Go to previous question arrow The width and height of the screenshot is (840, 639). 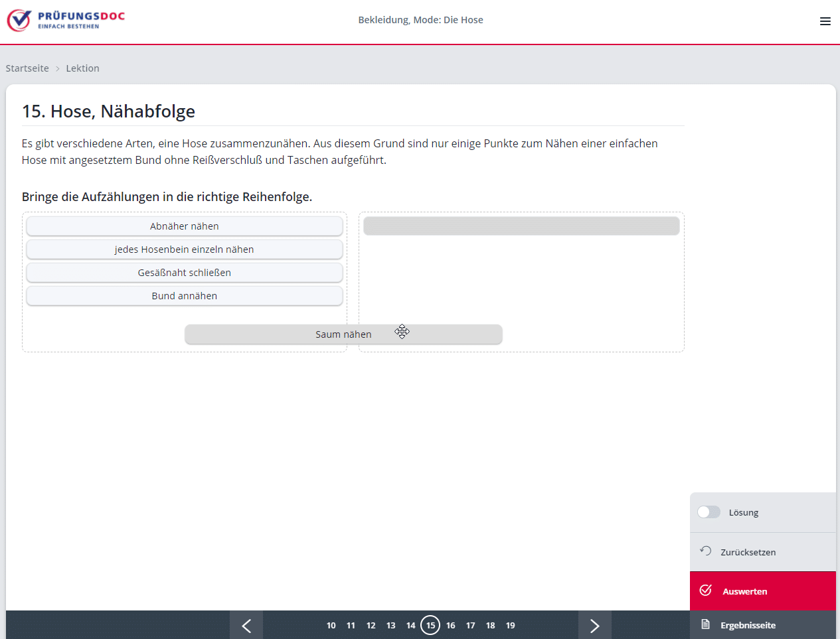246,626
